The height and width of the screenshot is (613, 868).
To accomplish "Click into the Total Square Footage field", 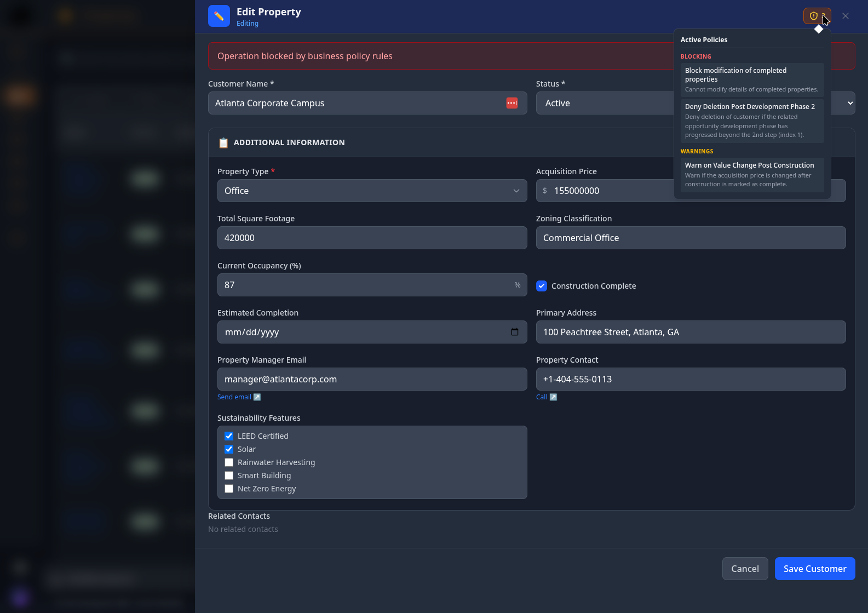I will click(372, 238).
